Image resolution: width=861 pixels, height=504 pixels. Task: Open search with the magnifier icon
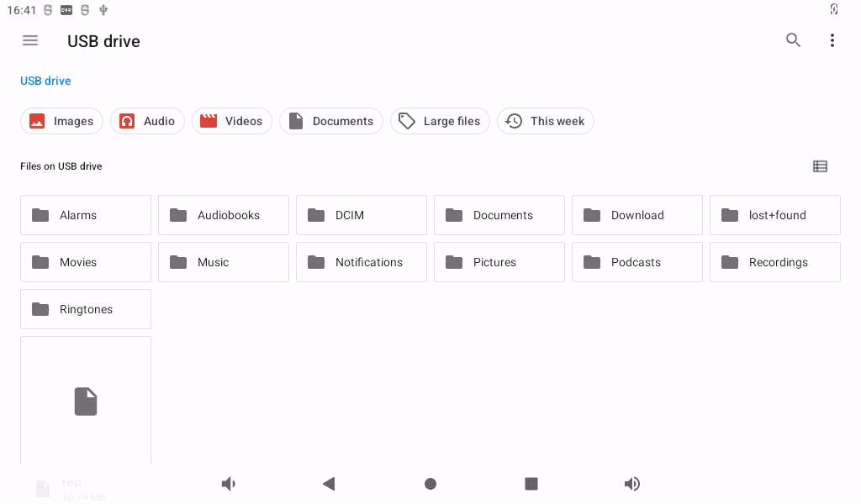click(793, 40)
